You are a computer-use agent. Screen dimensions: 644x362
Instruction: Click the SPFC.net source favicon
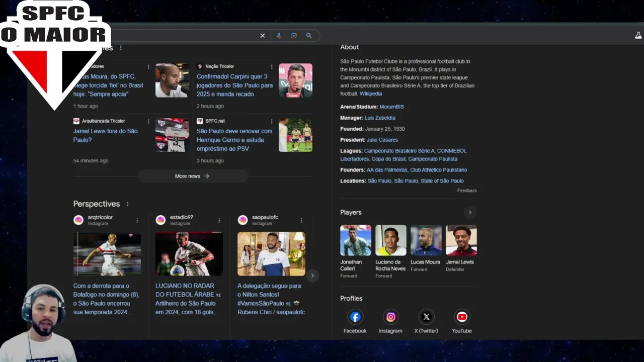click(x=200, y=121)
